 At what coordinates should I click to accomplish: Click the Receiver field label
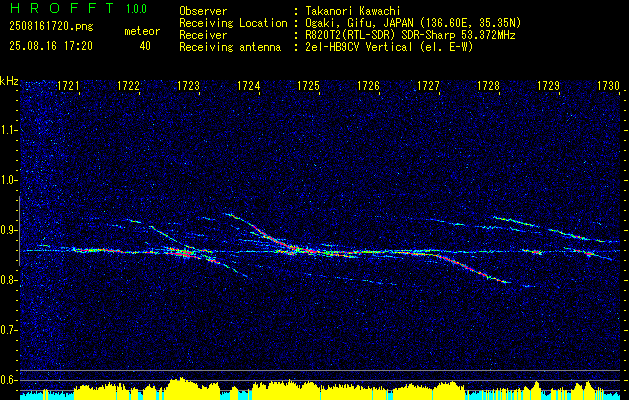click(x=203, y=35)
